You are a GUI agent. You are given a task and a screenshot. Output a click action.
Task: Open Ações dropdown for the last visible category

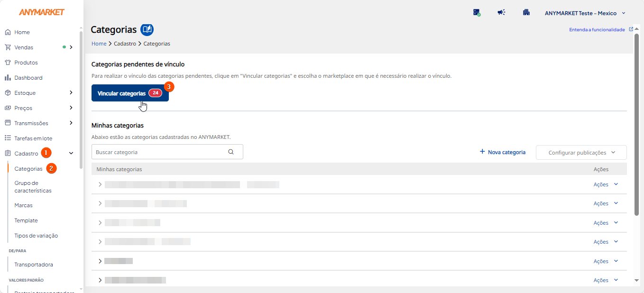coord(606,280)
